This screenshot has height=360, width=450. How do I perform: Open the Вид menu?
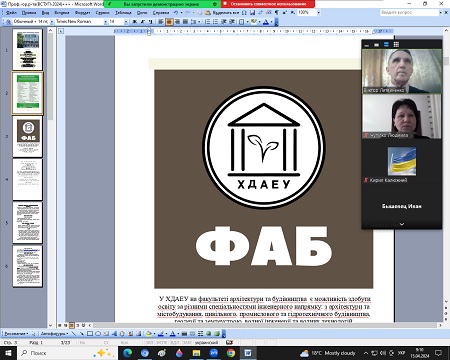coord(45,13)
